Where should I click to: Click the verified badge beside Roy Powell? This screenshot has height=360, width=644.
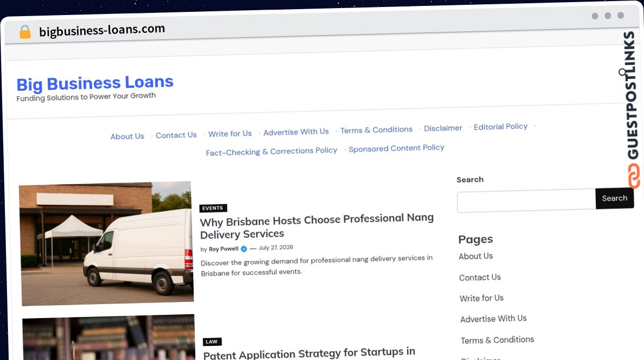pos(244,249)
